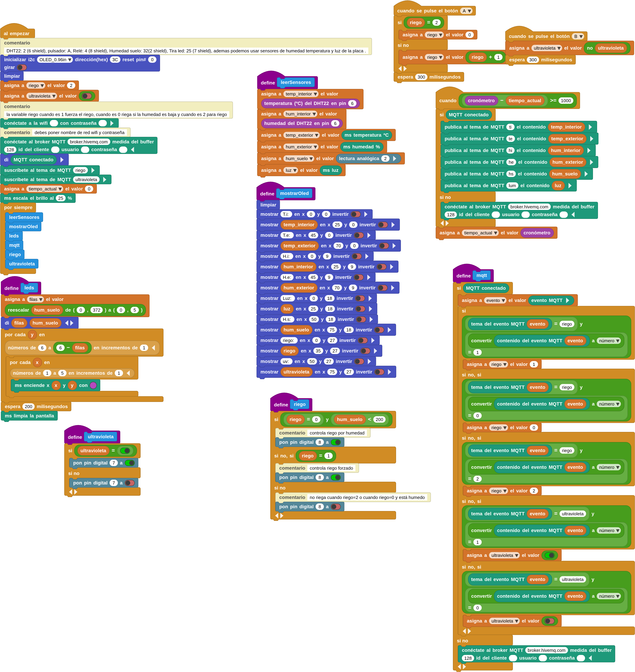Expand suscríbete al tema de MQTT riego arrow
This screenshot has width=635, height=672.
point(93,170)
